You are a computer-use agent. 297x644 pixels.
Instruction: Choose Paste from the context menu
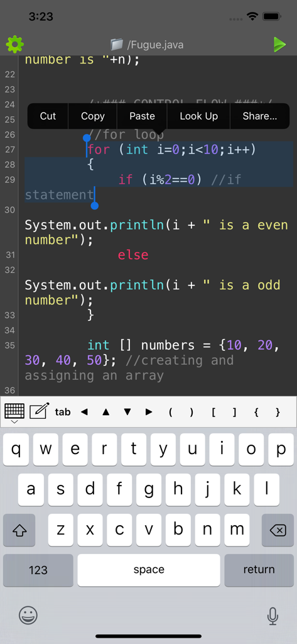click(x=142, y=116)
